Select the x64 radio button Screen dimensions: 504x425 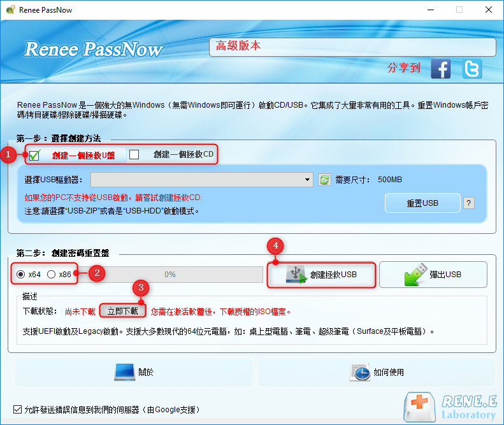coord(20,274)
